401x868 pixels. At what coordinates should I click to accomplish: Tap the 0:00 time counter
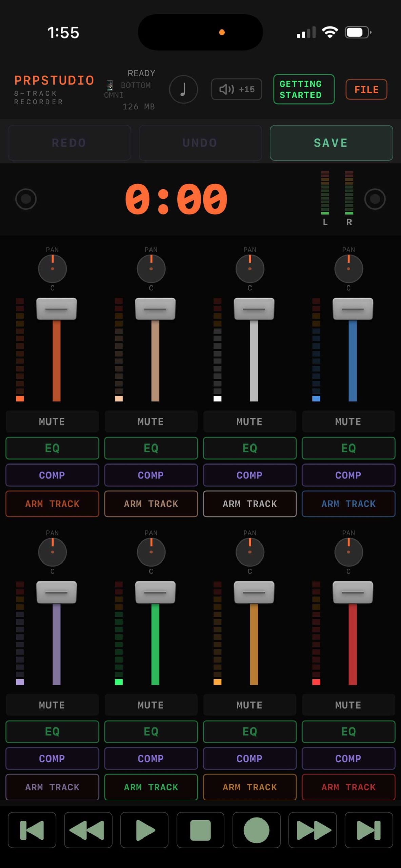coord(176,199)
